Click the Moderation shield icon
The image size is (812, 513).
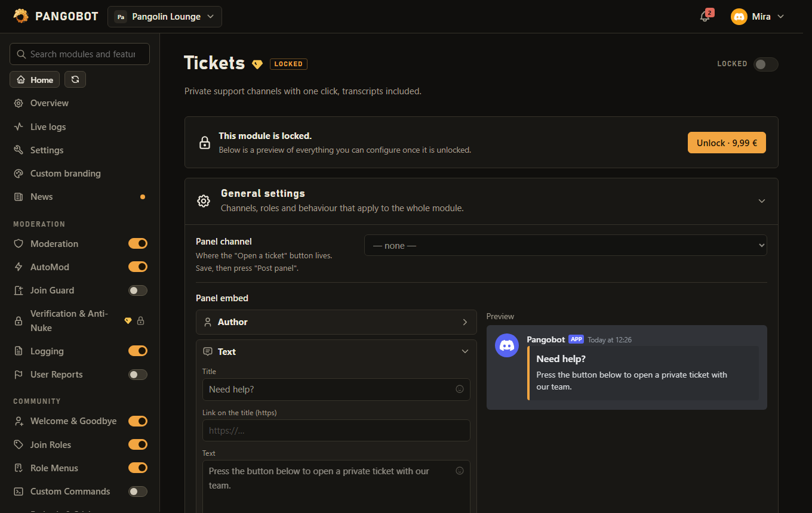tap(19, 244)
